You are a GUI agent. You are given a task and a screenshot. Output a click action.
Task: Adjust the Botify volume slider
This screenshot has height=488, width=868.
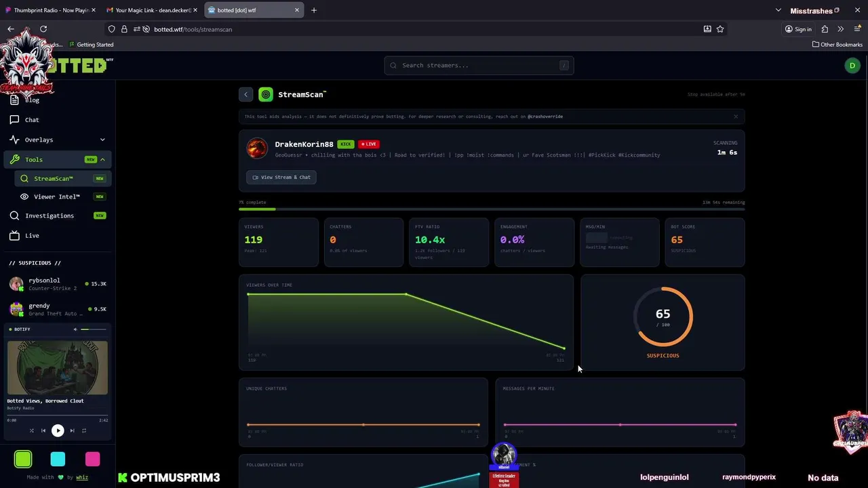94,329
